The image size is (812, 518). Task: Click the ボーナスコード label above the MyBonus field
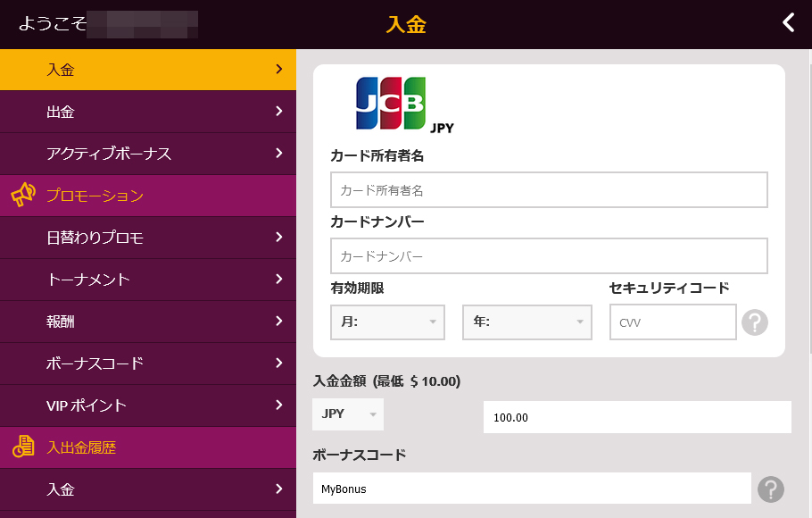[x=360, y=455]
